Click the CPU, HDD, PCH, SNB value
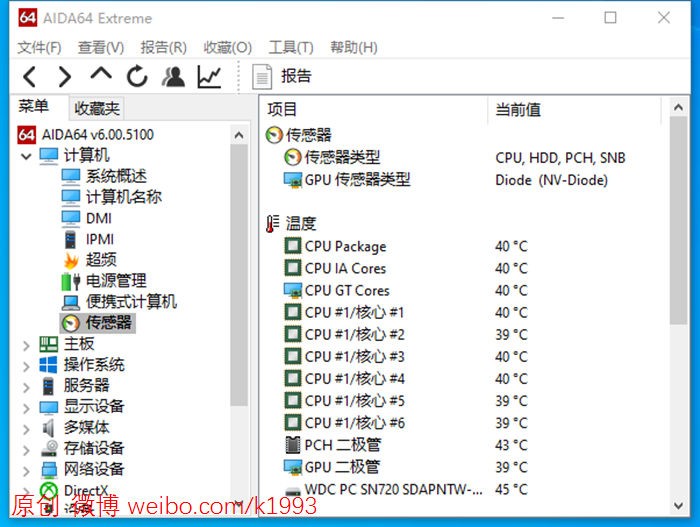The width and height of the screenshot is (700, 527). click(x=560, y=158)
